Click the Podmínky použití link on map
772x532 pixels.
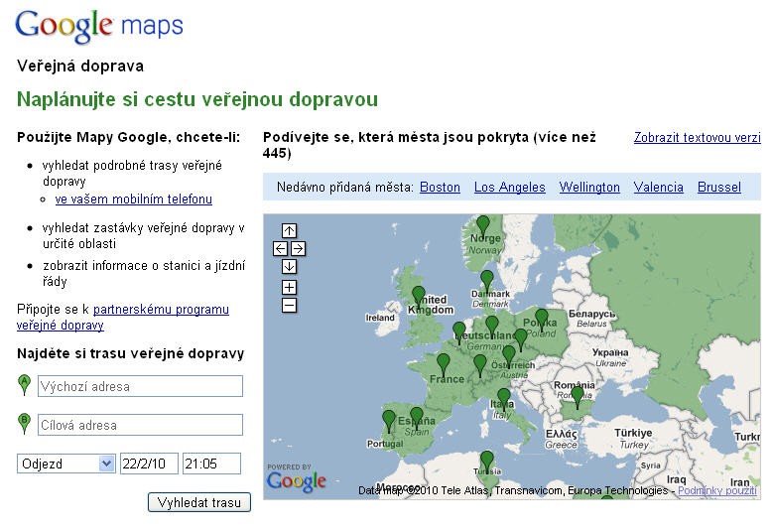pos(717,490)
